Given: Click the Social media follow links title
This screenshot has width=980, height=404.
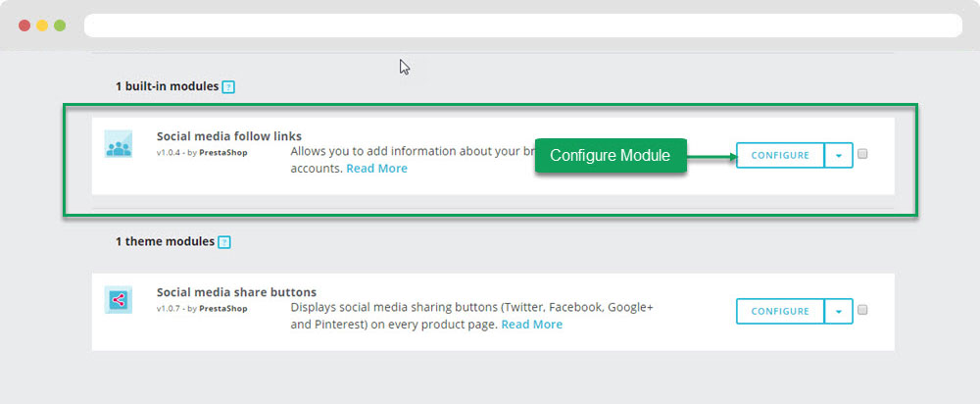Looking at the screenshot, I should click(229, 136).
